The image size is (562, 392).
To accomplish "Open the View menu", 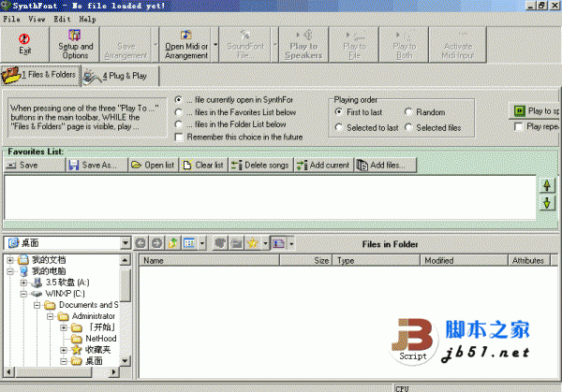I will tap(37, 19).
